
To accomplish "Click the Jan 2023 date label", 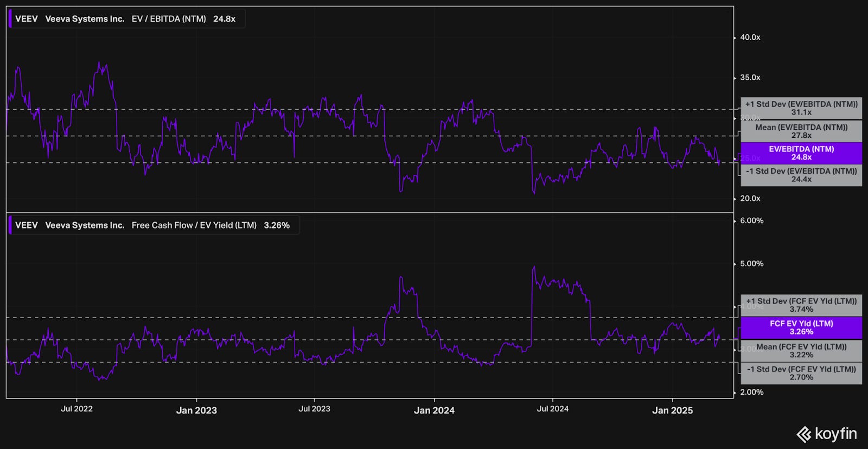I will coord(196,410).
